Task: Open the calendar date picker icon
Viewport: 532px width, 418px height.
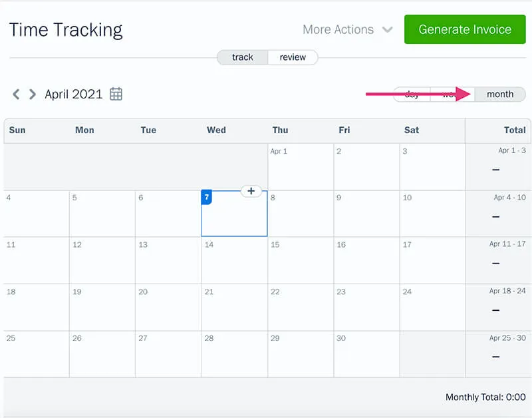Action: [x=116, y=95]
